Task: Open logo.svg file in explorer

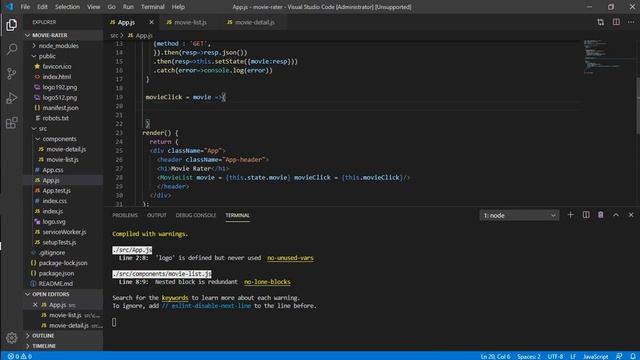Action: 54,222
